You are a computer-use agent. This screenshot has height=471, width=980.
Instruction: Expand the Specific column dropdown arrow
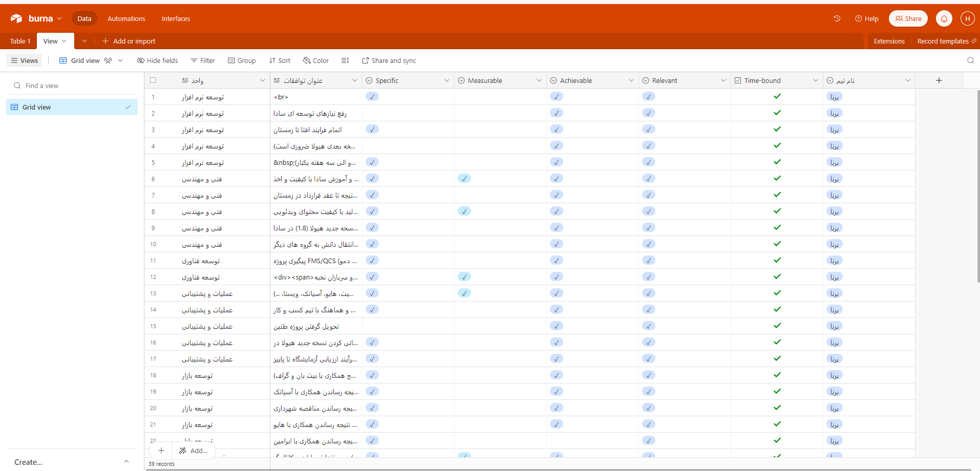click(x=446, y=80)
